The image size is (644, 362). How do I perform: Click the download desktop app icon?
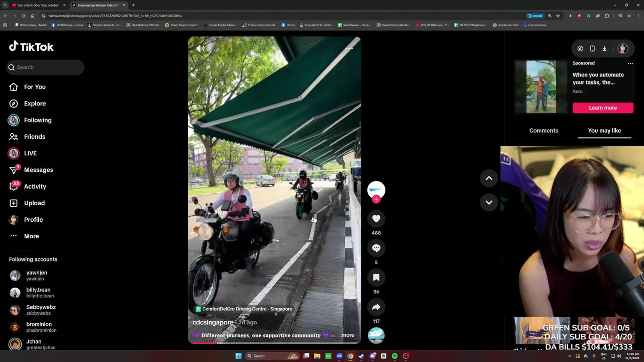point(604,49)
